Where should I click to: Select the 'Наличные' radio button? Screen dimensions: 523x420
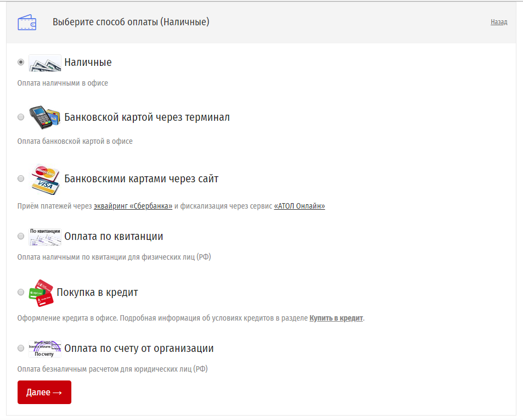click(x=21, y=62)
